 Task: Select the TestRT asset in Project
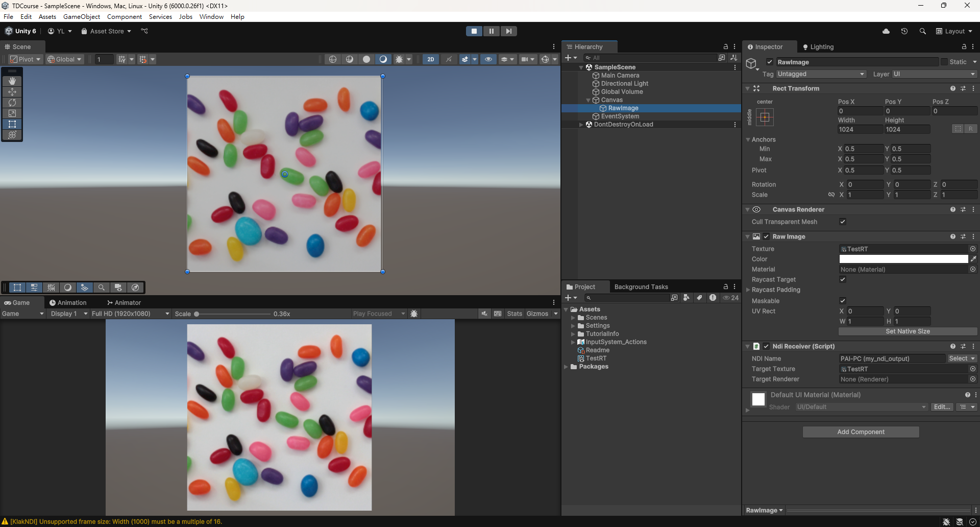(596, 358)
